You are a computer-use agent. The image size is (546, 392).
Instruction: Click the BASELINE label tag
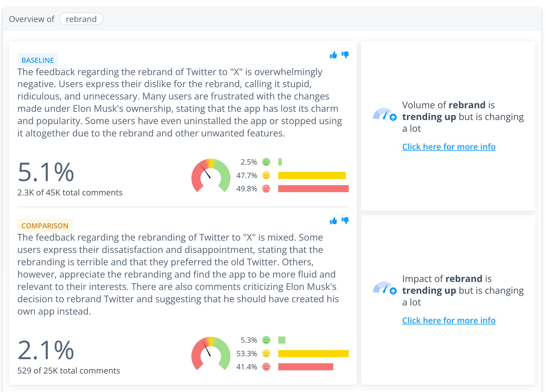click(x=38, y=60)
